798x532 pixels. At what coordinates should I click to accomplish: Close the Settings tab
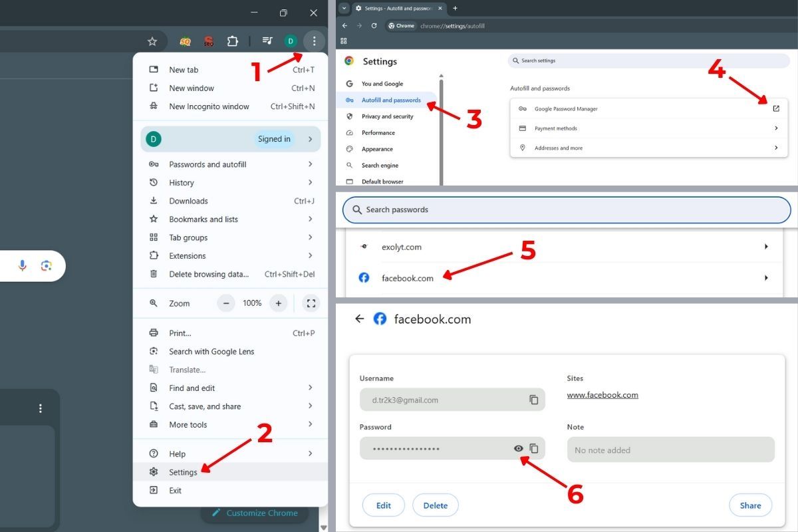click(440, 8)
